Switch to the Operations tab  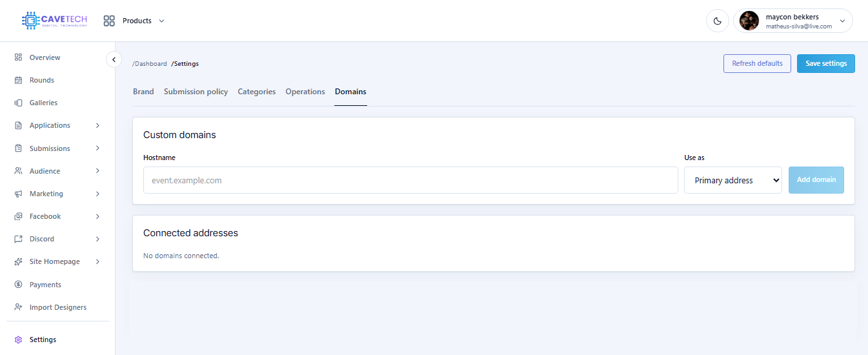[x=305, y=92]
